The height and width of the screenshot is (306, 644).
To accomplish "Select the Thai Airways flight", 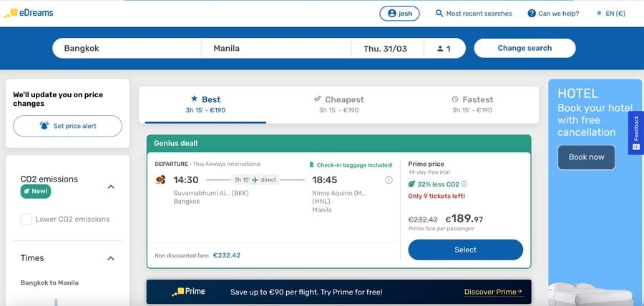I will coord(465,250).
